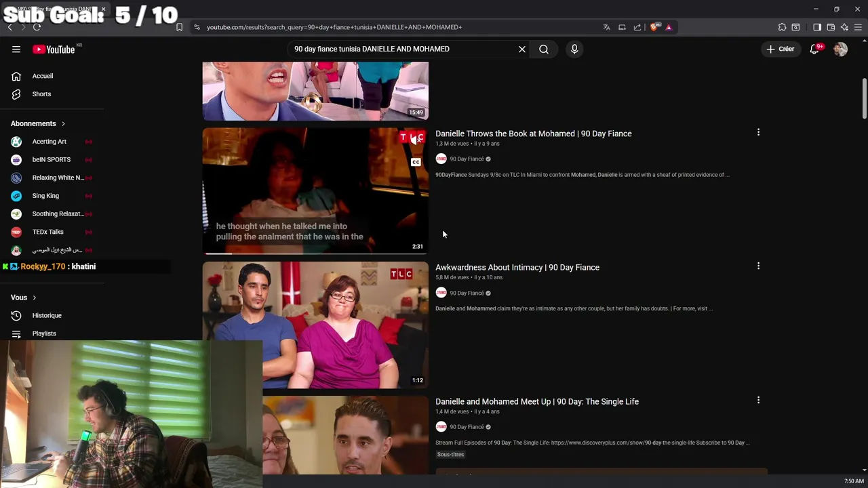This screenshot has width=868, height=488.
Task: Click the 7:50 AM system clock
Action: pos(854,481)
